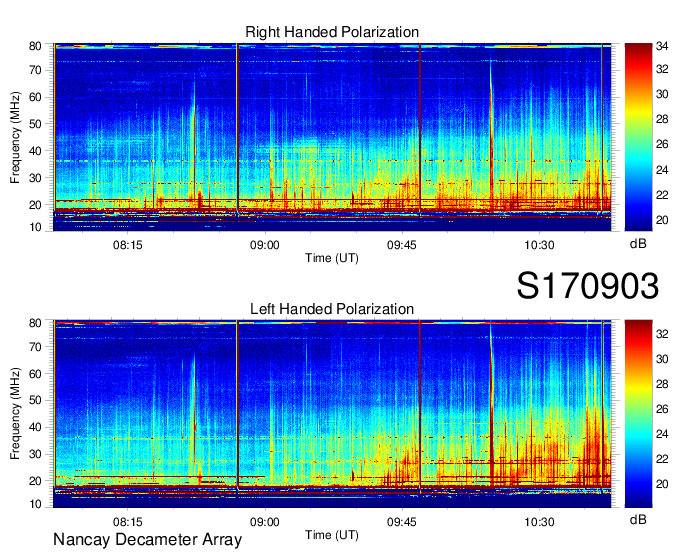
Task: Select the "S170903" label
Action: pos(588,286)
